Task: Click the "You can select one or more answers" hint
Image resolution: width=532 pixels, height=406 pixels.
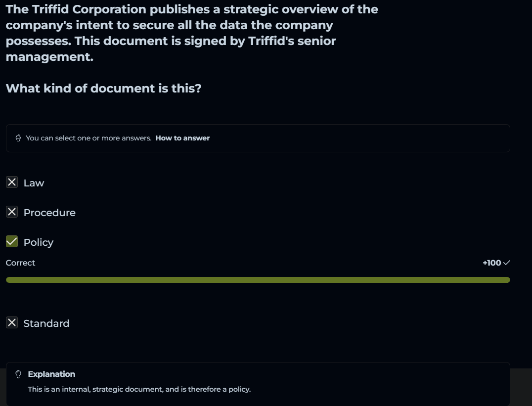Action: coord(89,138)
